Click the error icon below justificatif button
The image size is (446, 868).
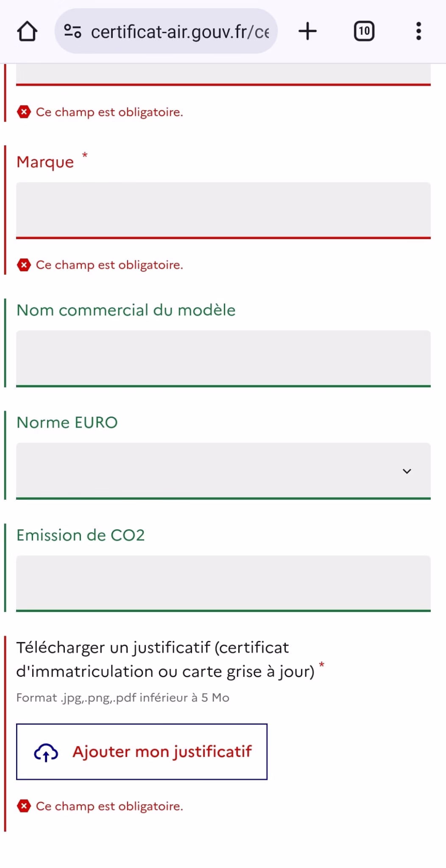coord(24,806)
